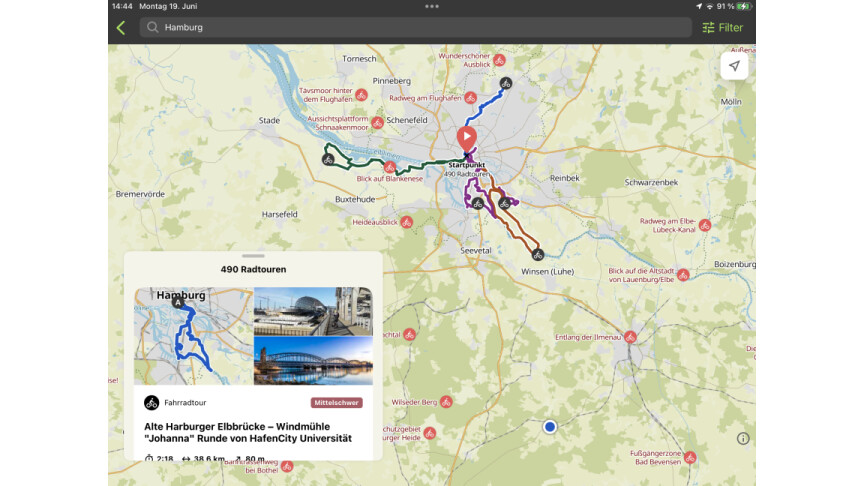Tap the Mittelschwer difficulty badge

337,403
